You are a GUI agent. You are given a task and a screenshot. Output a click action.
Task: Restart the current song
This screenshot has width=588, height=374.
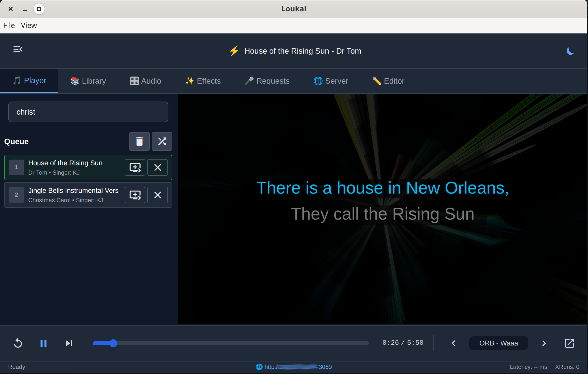pos(18,343)
